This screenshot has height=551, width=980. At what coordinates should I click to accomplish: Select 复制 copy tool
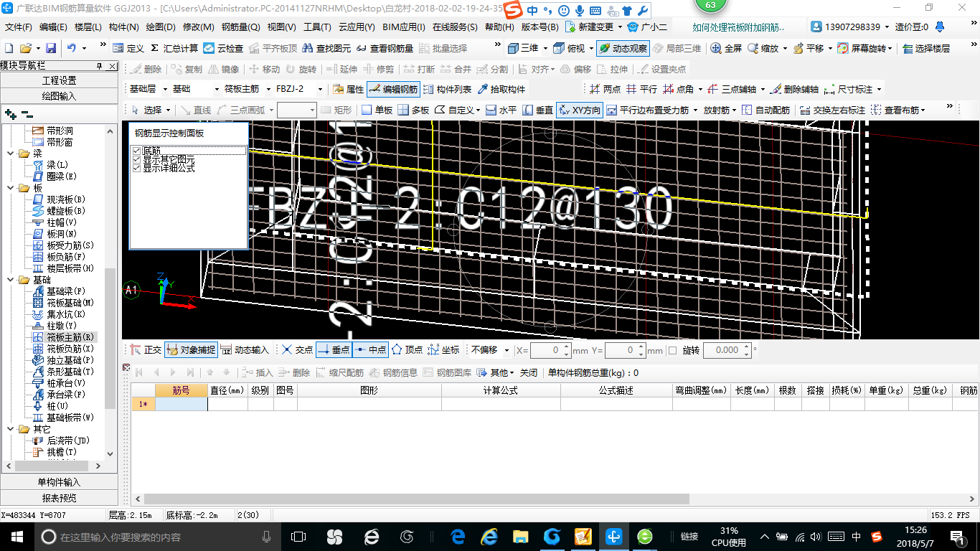point(187,69)
